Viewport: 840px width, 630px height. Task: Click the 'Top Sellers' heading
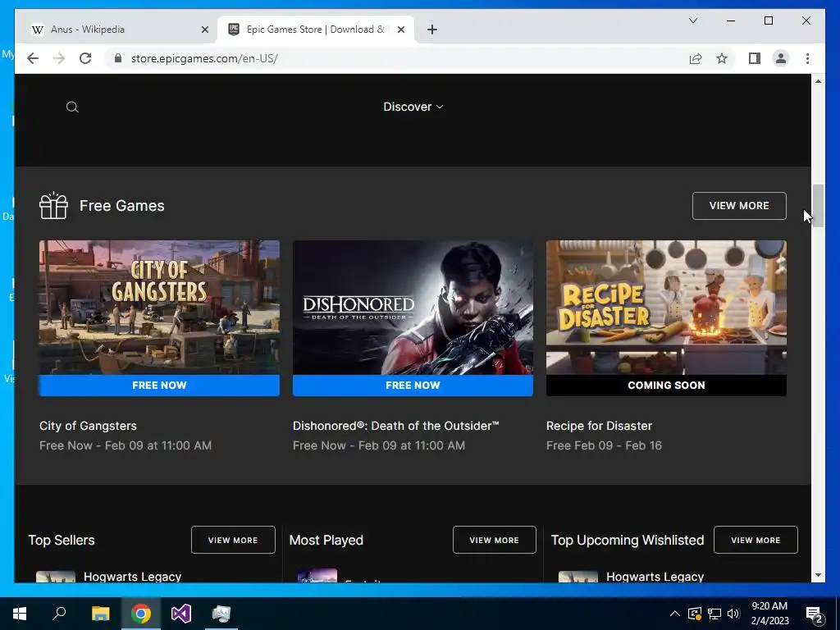click(62, 540)
